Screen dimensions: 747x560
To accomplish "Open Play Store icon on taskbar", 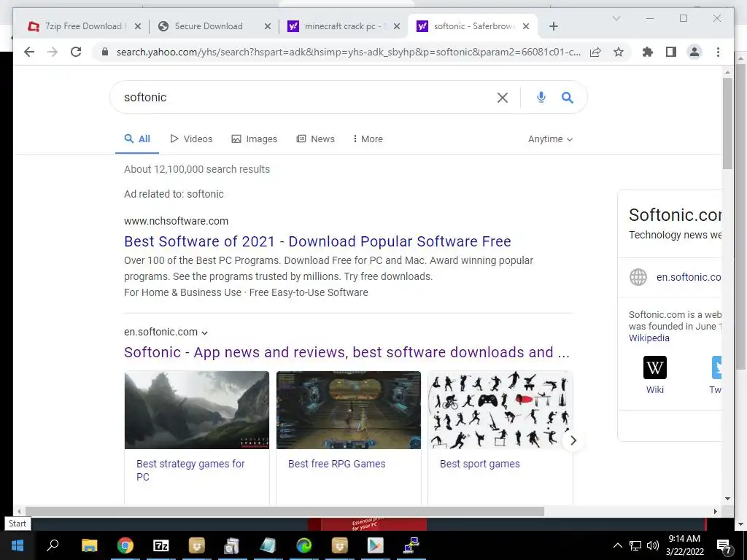I will (x=376, y=545).
